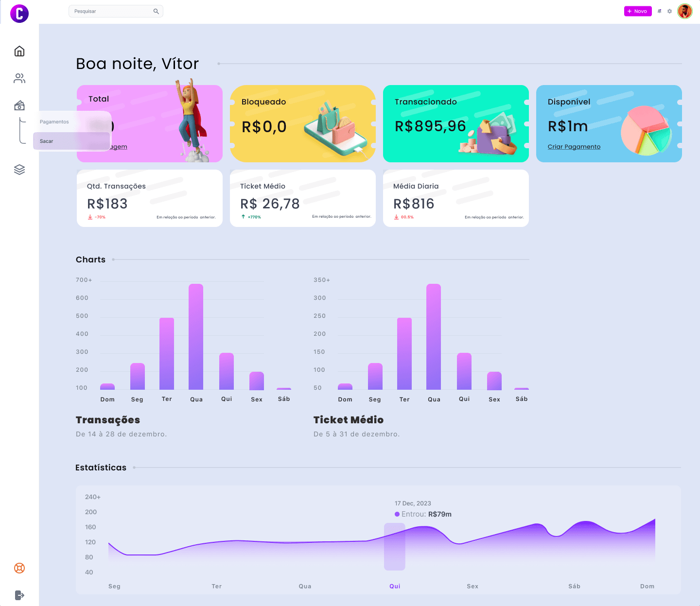Select Sacar in the flyout menu

coord(71,141)
